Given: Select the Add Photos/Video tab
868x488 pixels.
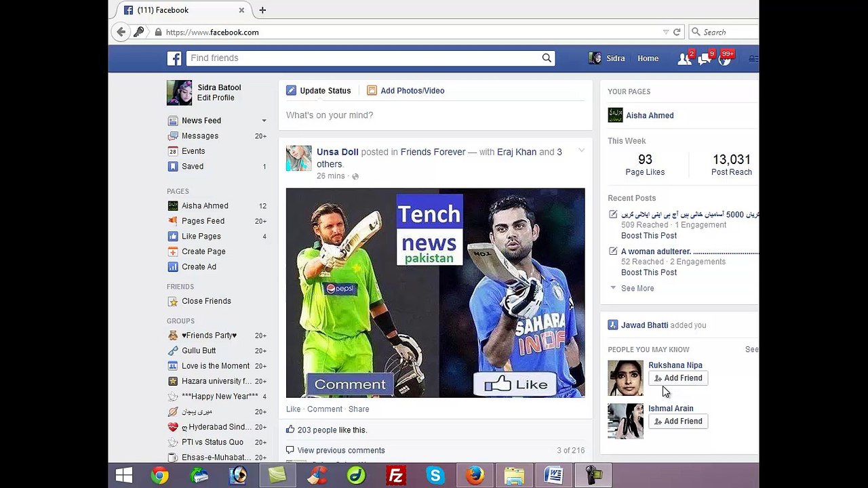Looking at the screenshot, I should click(406, 91).
